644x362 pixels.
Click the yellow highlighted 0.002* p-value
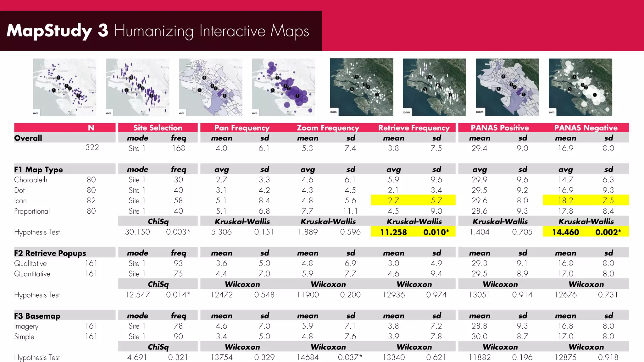[x=608, y=232]
